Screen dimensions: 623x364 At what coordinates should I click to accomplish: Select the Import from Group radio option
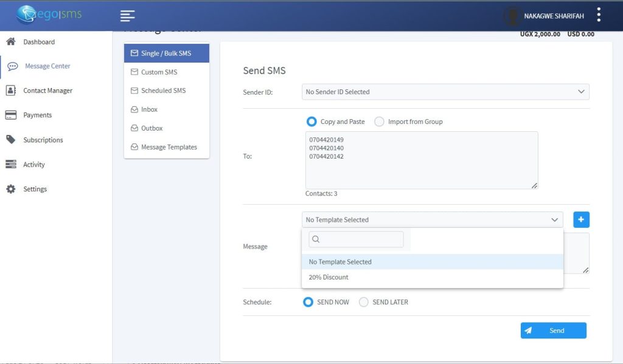pos(379,122)
